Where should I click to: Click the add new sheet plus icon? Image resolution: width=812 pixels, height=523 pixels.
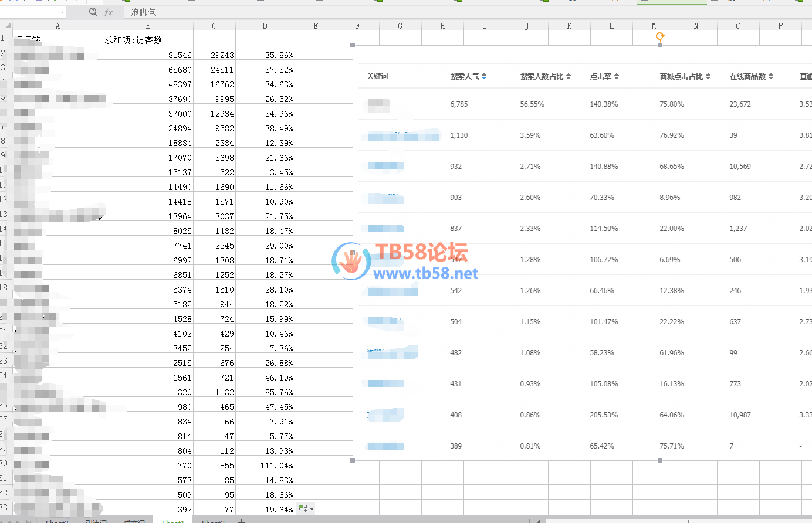[241, 521]
